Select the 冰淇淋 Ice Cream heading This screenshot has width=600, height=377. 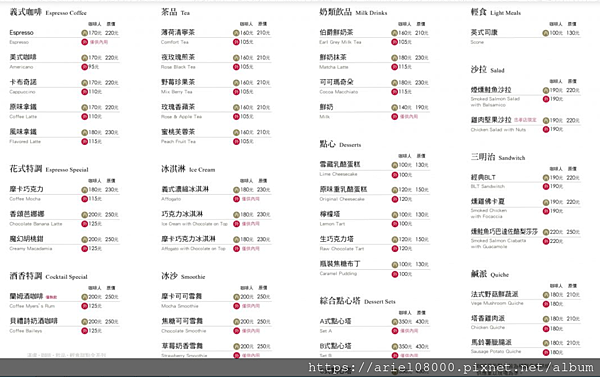pyautogui.click(x=188, y=169)
